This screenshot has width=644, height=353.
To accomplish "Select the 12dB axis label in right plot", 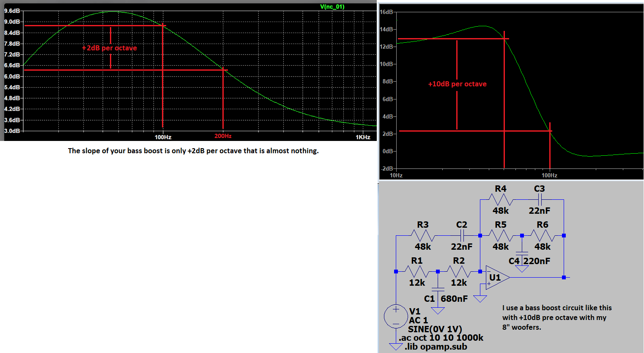I will point(386,47).
